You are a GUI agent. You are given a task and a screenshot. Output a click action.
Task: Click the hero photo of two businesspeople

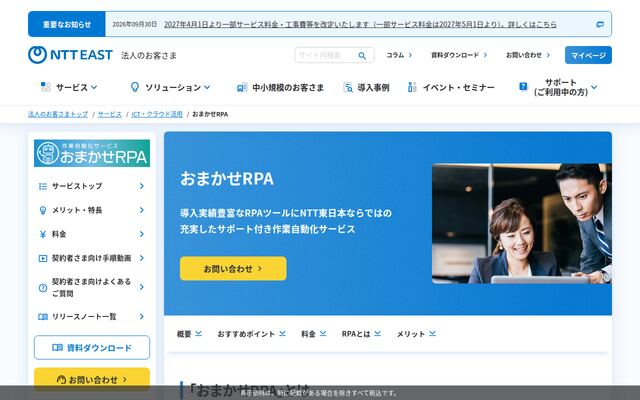522,224
